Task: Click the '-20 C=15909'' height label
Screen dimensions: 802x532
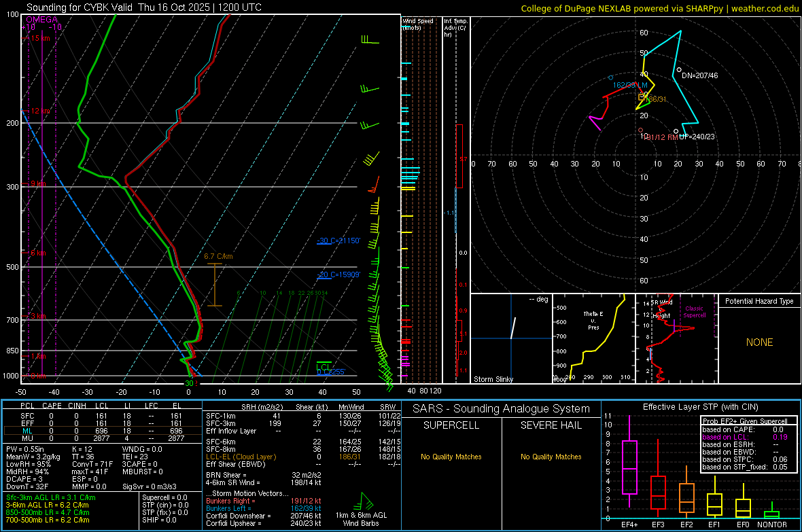Action: pyautogui.click(x=338, y=274)
